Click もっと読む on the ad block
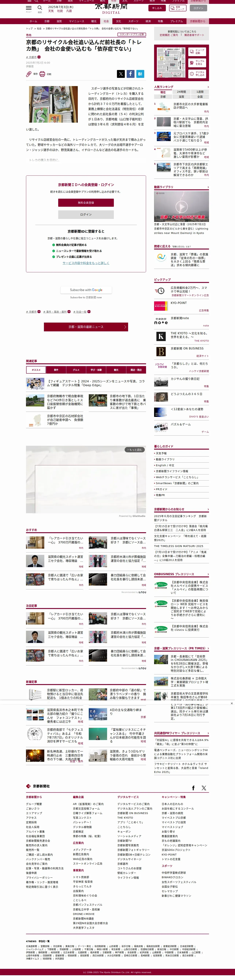235x980 pixels. tap(135, 450)
